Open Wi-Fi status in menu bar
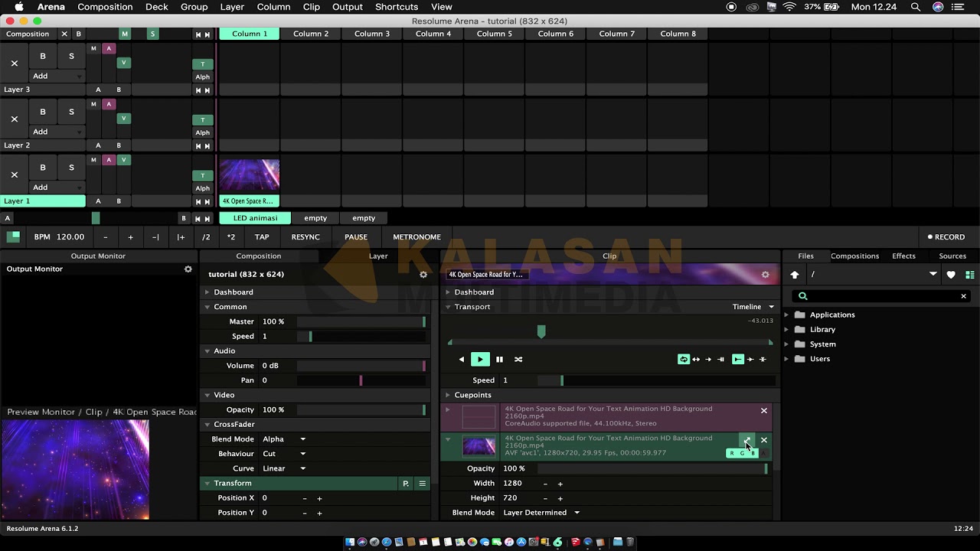Viewport: 980px width, 551px height. tap(789, 7)
